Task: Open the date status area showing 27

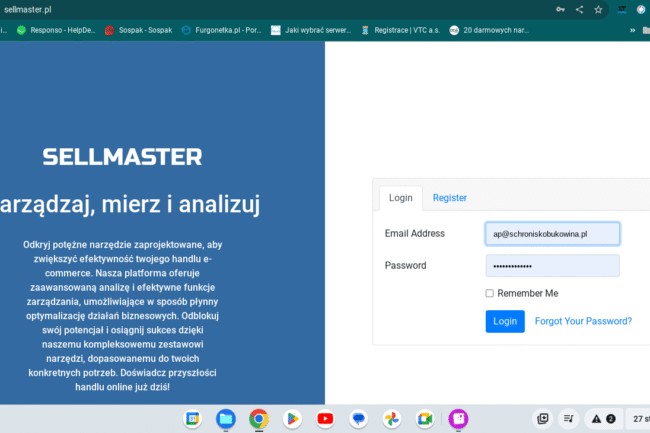Action: click(638, 419)
